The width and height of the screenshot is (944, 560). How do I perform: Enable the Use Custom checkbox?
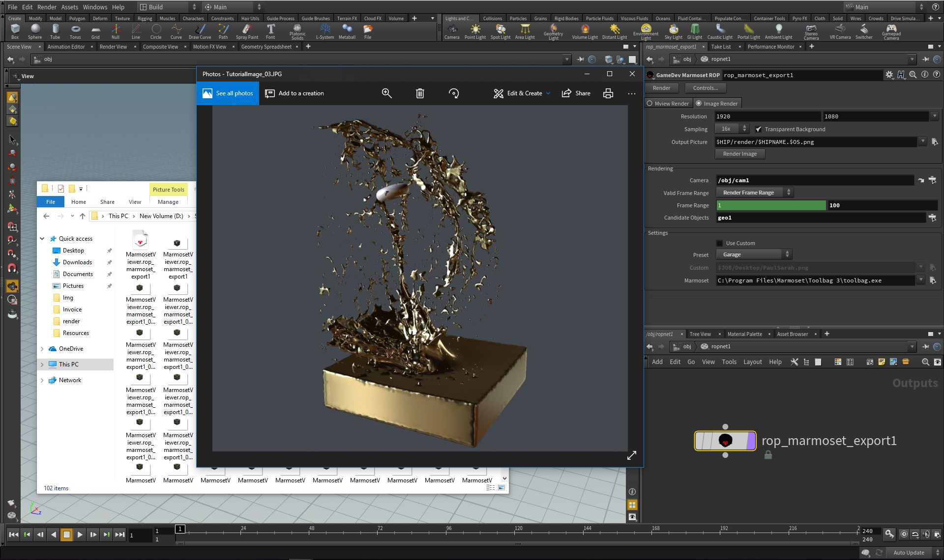720,243
